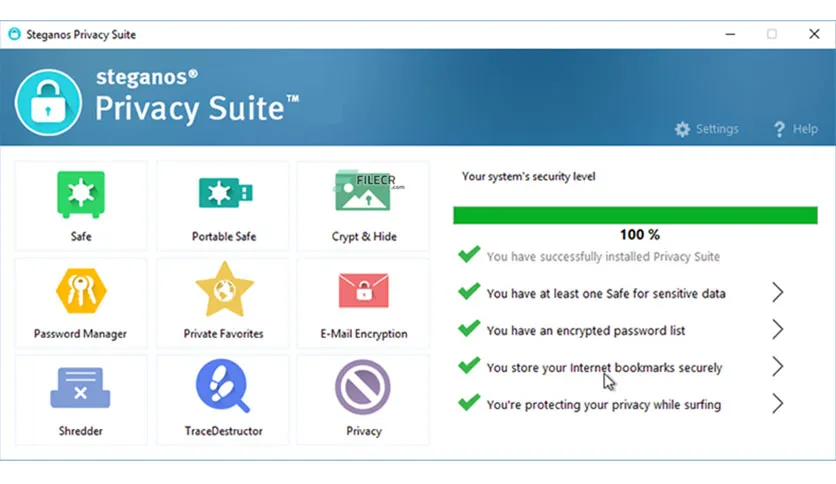The width and height of the screenshot is (836, 484).
Task: Open the Crypt & Hide tool
Action: [364, 191]
